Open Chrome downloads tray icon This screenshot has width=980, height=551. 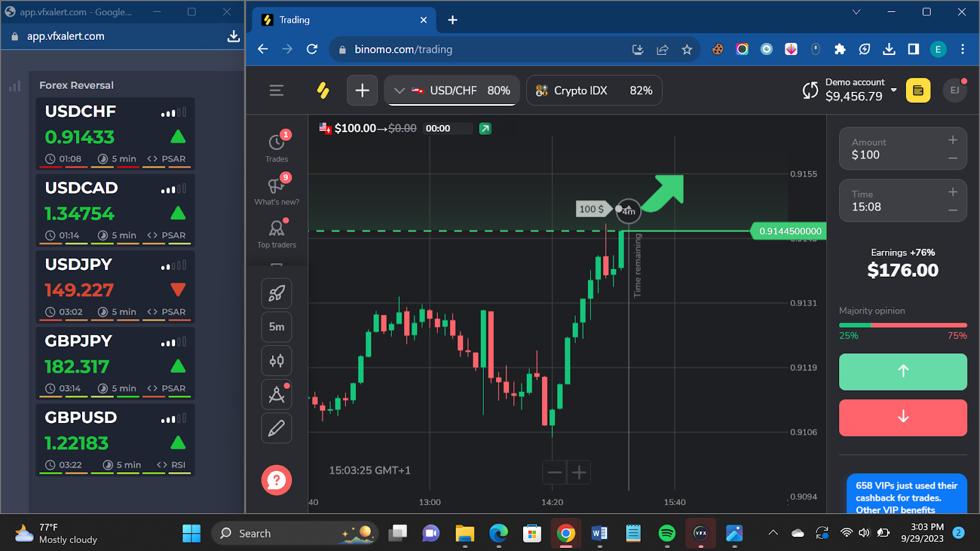[889, 49]
